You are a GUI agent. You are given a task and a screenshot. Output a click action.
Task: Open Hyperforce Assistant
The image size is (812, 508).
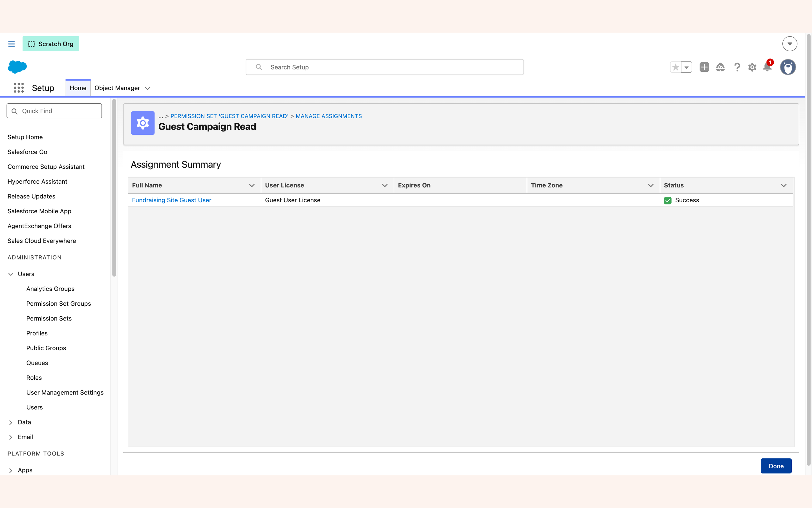[37, 181]
